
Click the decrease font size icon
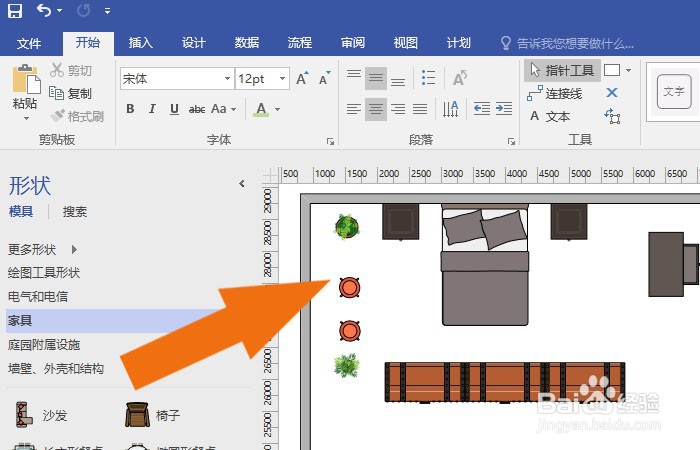pyautogui.click(x=325, y=79)
